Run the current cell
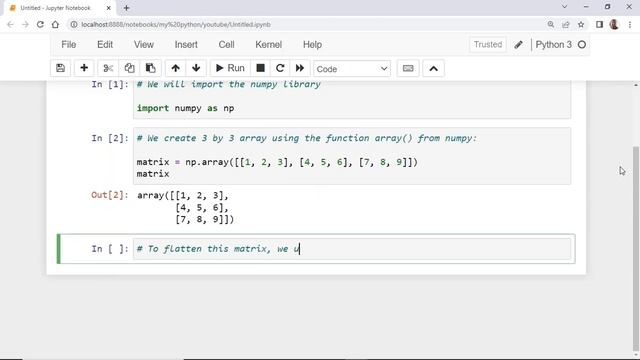 click(x=230, y=68)
